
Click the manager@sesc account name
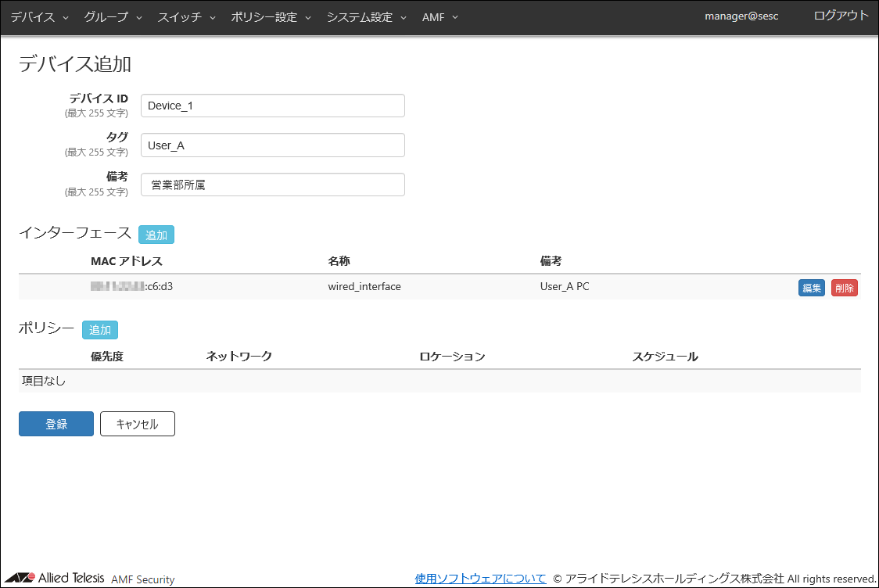[741, 16]
